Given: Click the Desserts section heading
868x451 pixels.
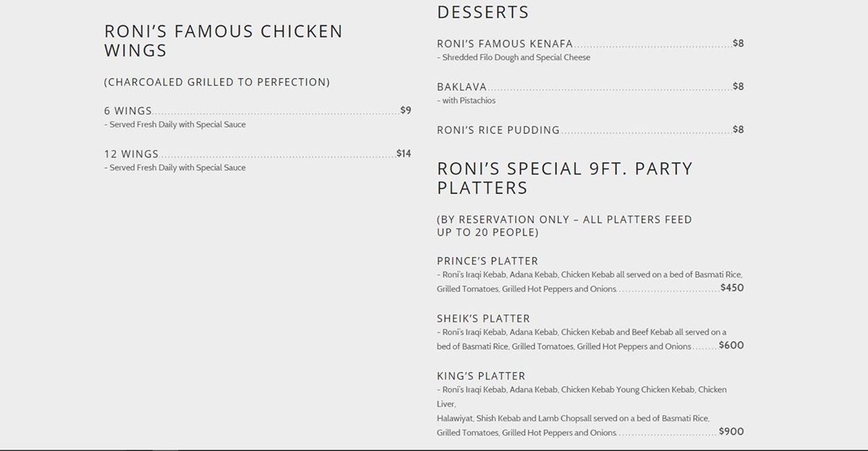Looking at the screenshot, I should click(483, 12).
